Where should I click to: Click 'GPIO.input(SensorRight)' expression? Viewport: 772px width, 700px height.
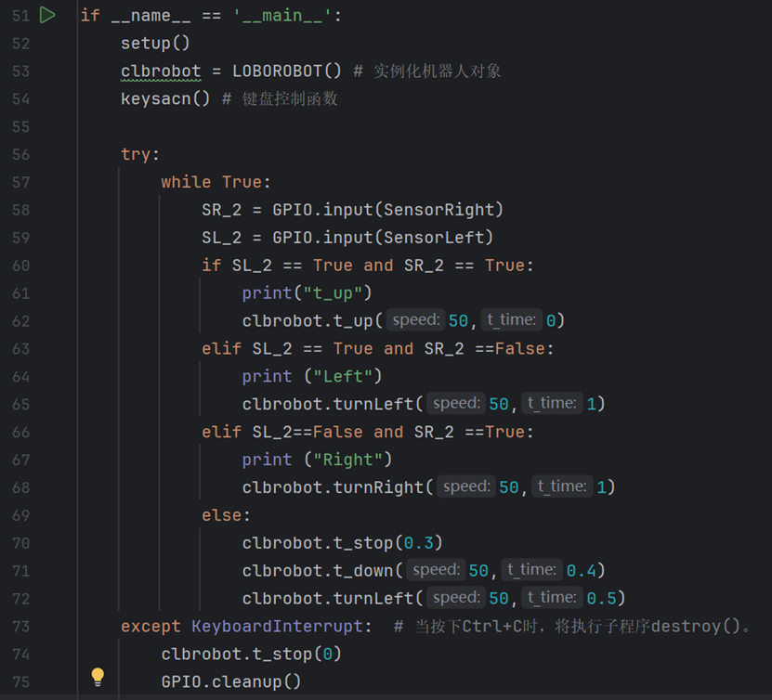coord(388,210)
